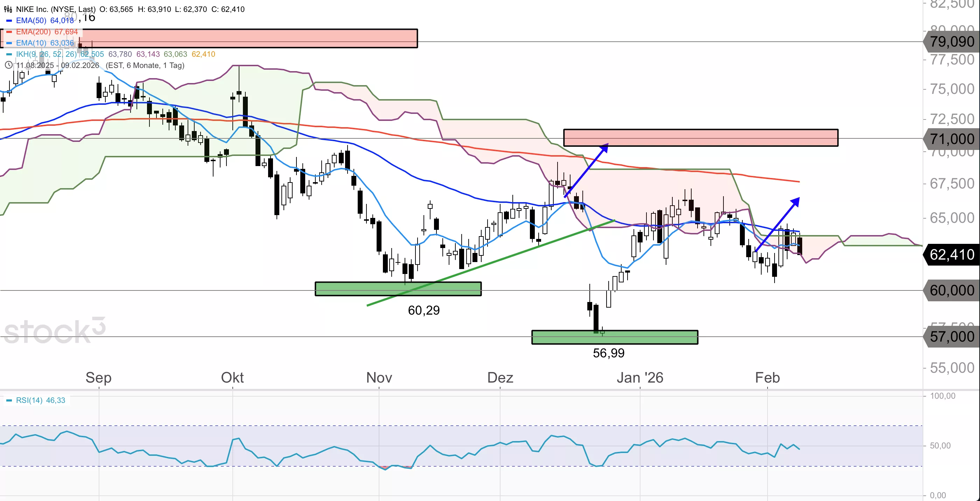Click the RSI(14) indicator label
The height and width of the screenshot is (501, 980).
coord(29,400)
